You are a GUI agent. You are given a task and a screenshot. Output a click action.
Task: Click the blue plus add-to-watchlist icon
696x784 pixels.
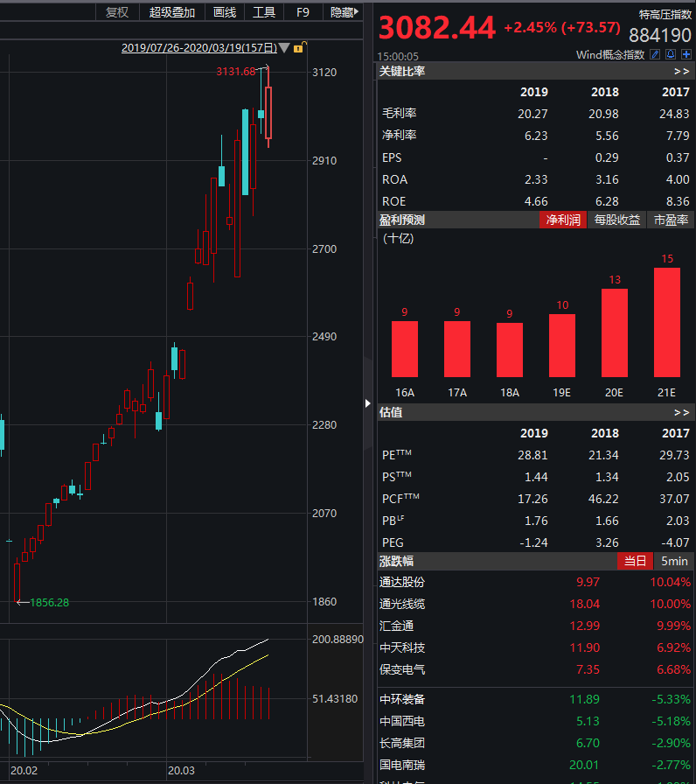[x=685, y=54]
